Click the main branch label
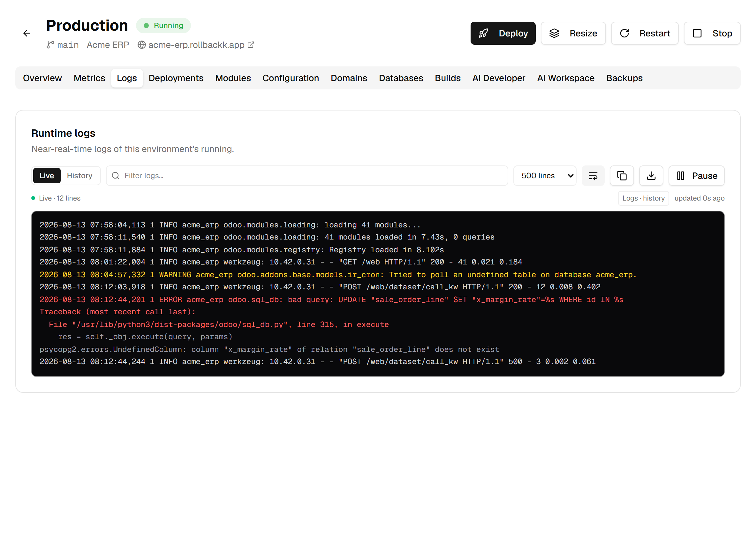The height and width of the screenshot is (534, 756). tap(68, 45)
